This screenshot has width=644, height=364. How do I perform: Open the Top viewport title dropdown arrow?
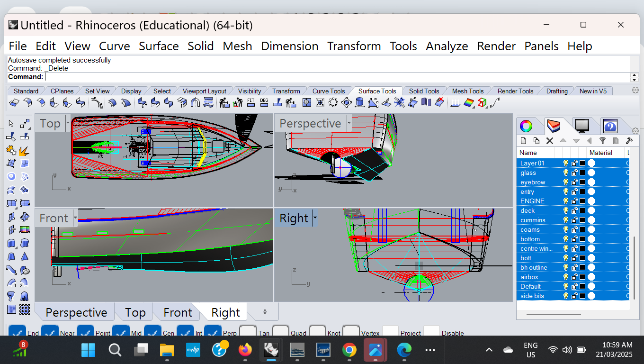pos(68,123)
